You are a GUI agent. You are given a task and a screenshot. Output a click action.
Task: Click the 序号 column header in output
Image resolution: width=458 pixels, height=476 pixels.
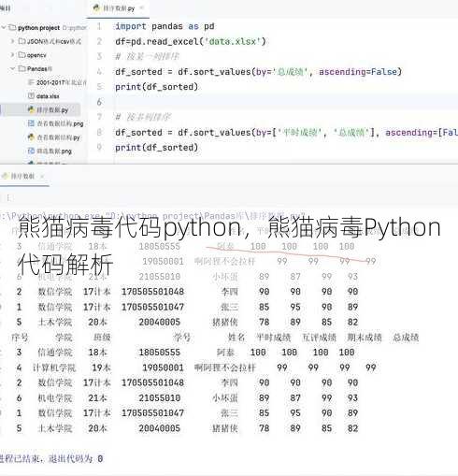point(20,338)
